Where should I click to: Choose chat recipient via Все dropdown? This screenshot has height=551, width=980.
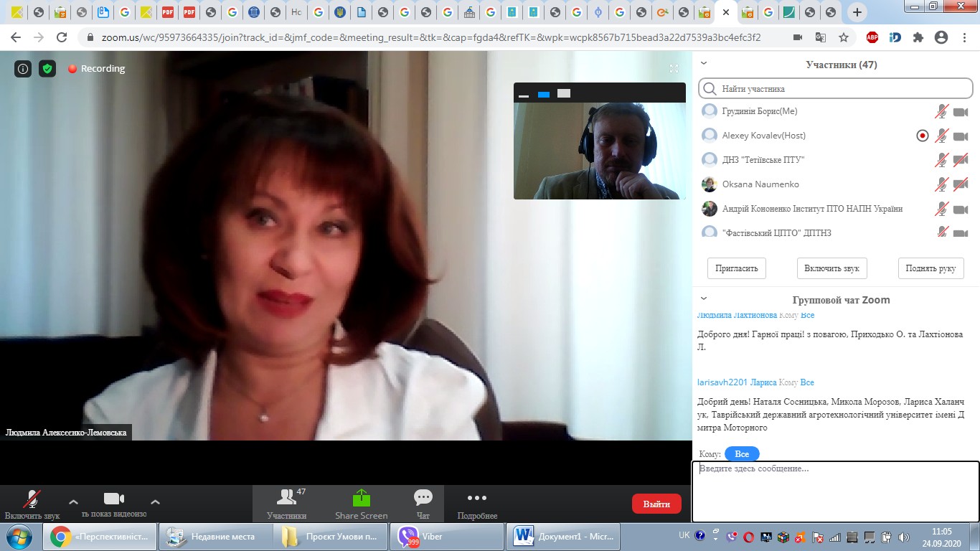tap(742, 454)
